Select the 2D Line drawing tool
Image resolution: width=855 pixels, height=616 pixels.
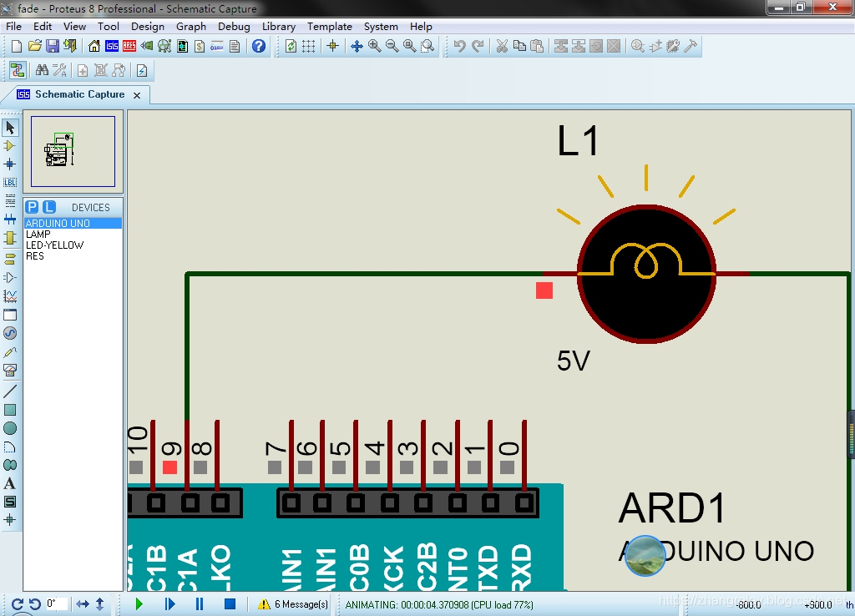(x=10, y=391)
